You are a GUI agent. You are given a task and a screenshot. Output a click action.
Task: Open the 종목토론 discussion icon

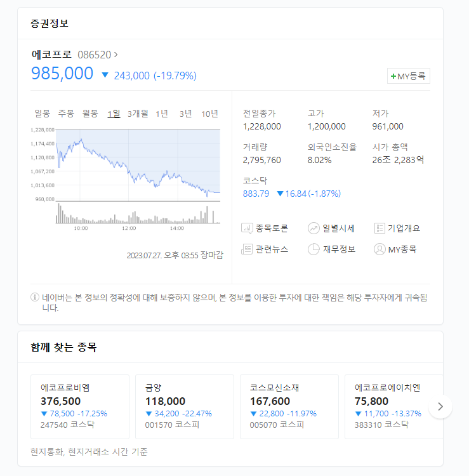[x=247, y=228]
